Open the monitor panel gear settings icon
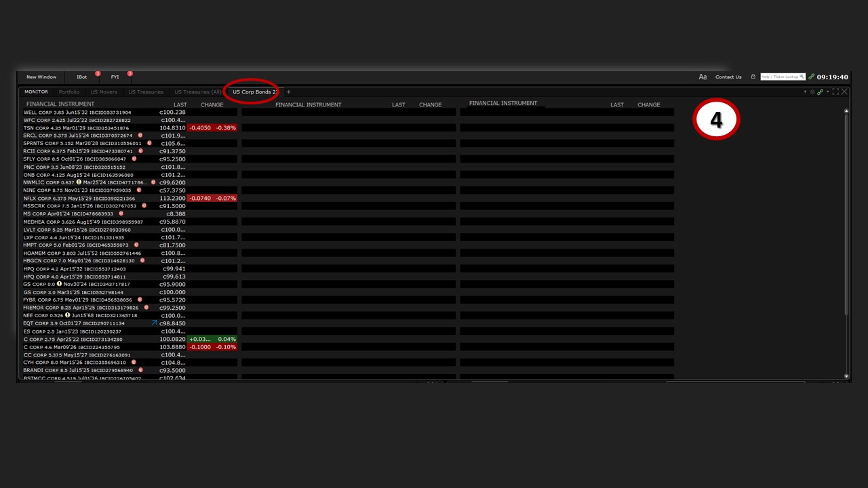 812,92
